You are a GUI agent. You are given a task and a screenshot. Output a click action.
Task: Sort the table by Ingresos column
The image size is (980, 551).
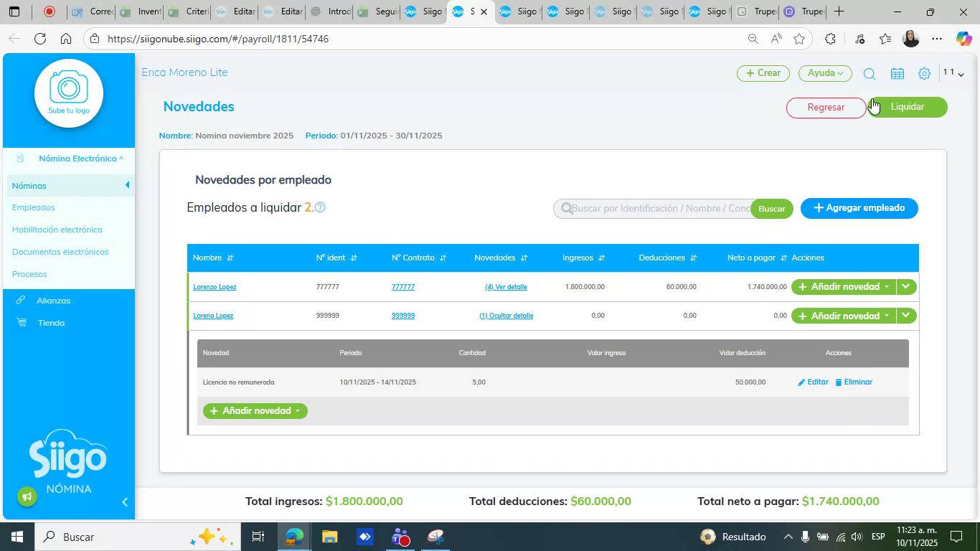pos(601,258)
